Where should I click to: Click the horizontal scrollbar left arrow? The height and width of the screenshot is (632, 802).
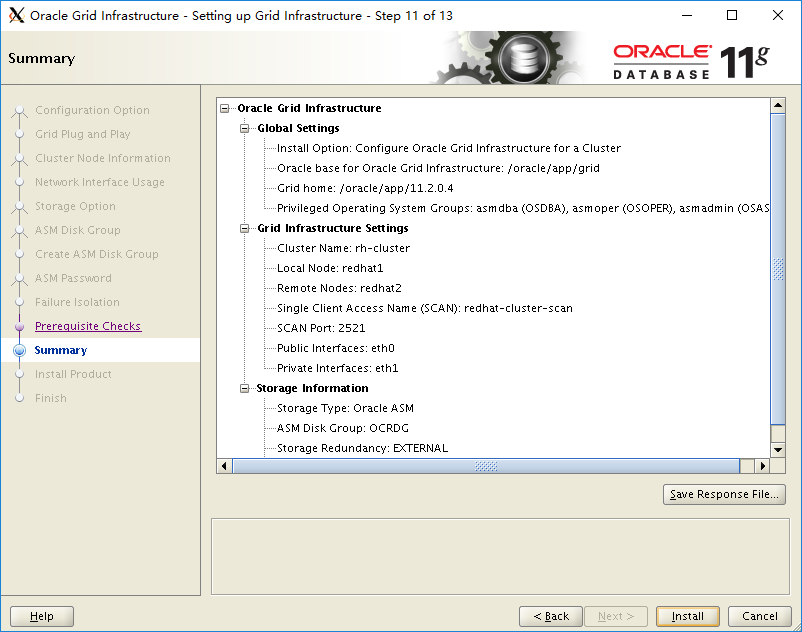tap(224, 466)
